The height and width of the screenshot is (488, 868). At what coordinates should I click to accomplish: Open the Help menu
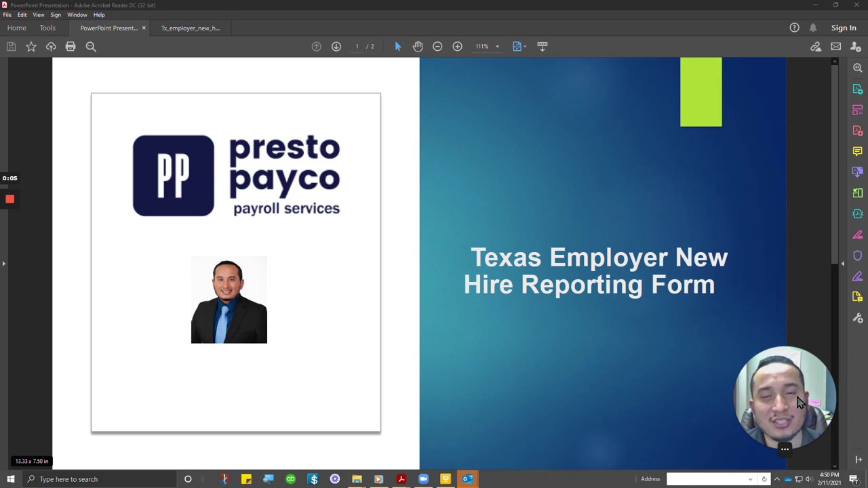99,15
